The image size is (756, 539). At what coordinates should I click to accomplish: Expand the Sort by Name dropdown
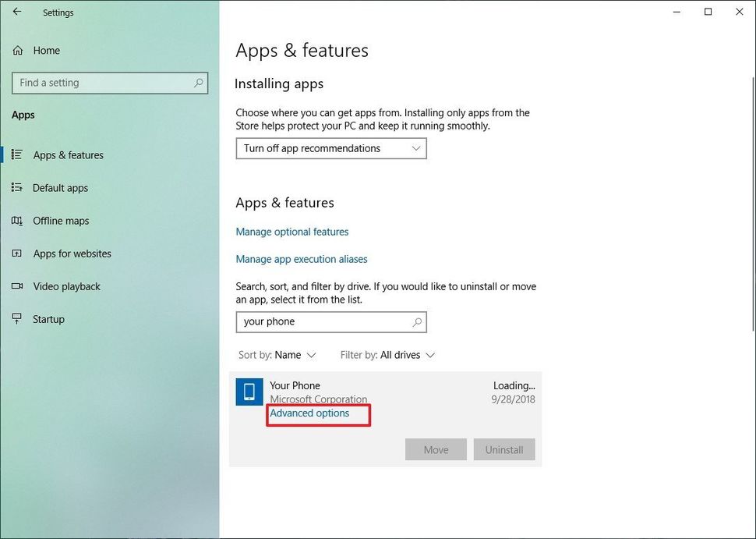[277, 355]
